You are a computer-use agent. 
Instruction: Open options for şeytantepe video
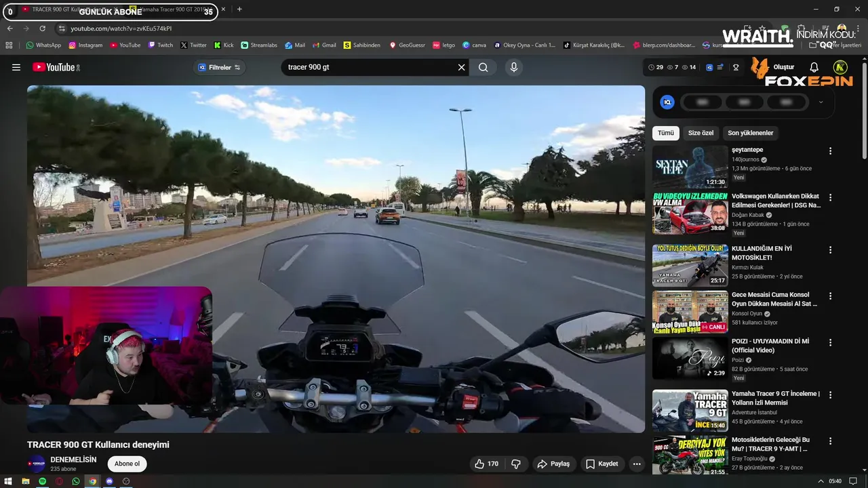(x=830, y=151)
